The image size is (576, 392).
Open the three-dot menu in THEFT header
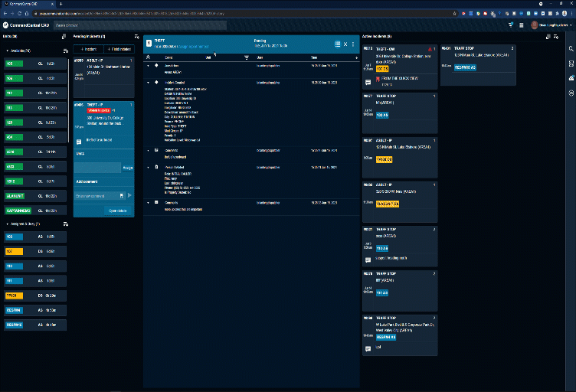353,44
